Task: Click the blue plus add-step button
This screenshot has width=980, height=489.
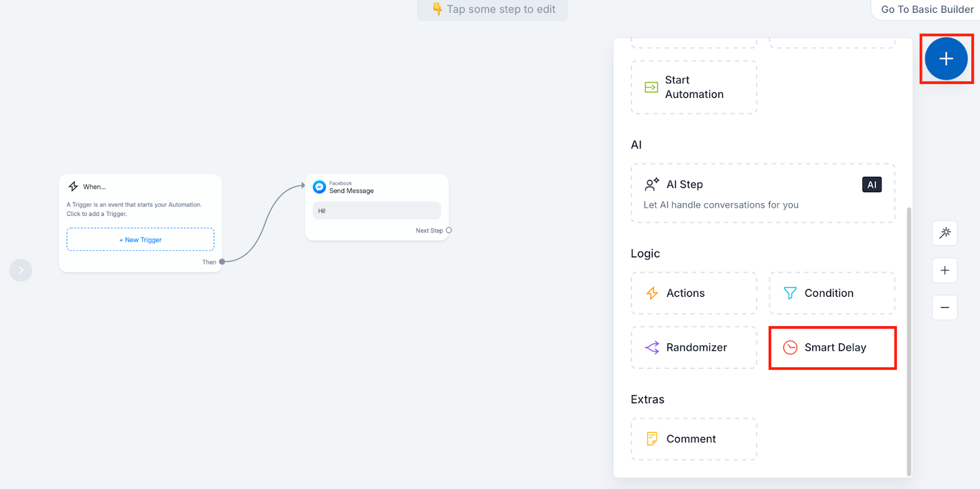Action: (946, 59)
